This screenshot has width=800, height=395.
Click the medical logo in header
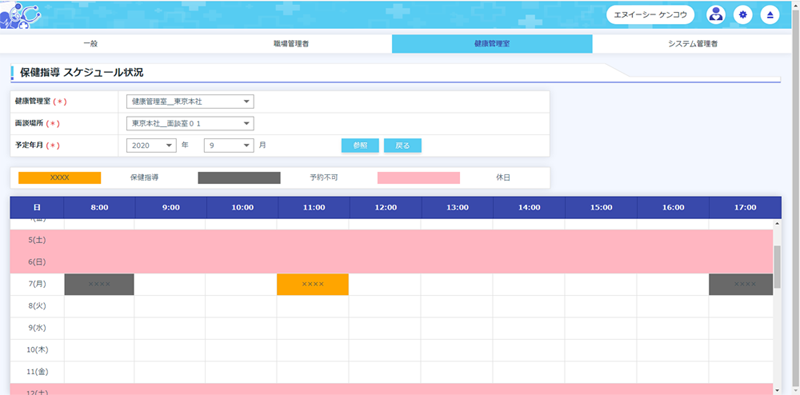click(20, 15)
